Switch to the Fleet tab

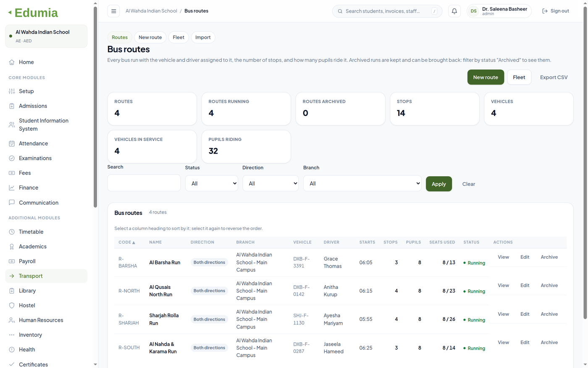click(178, 37)
